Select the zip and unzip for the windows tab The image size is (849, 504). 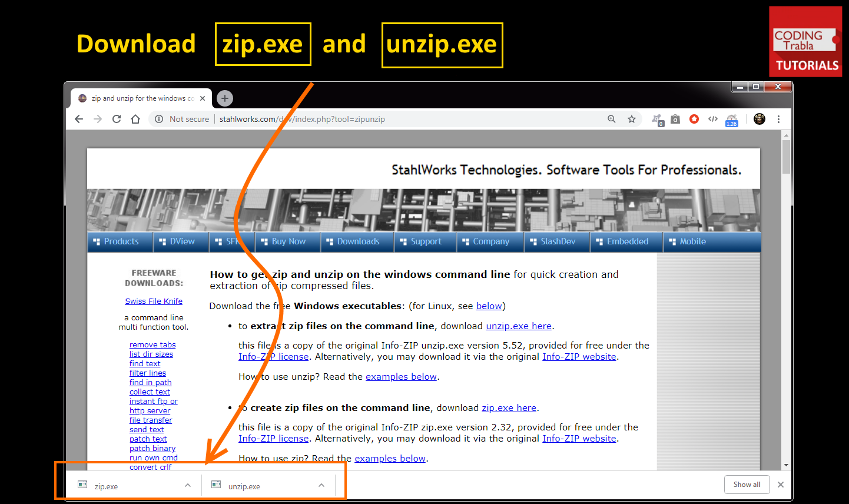pyautogui.click(x=142, y=98)
